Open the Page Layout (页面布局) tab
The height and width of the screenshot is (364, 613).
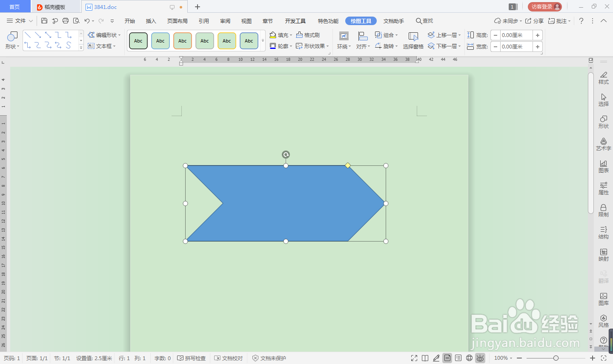click(178, 21)
